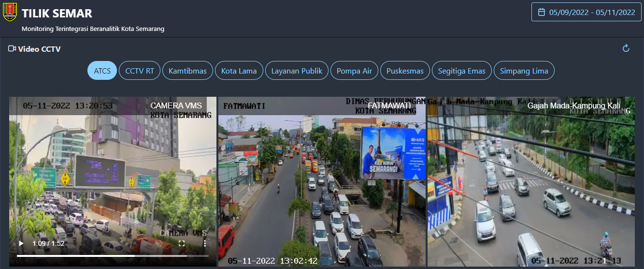
Task: Switch to Kota Lama cameras
Action: click(x=239, y=71)
